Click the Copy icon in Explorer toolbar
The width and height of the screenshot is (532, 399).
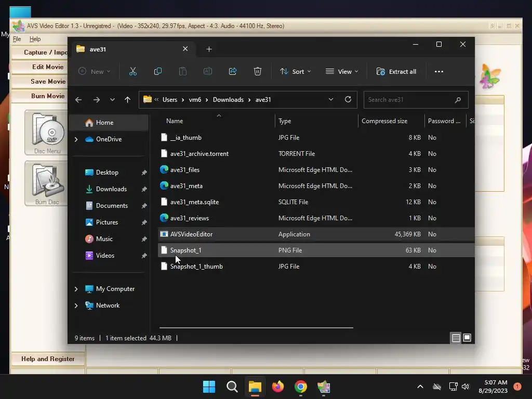click(x=158, y=72)
